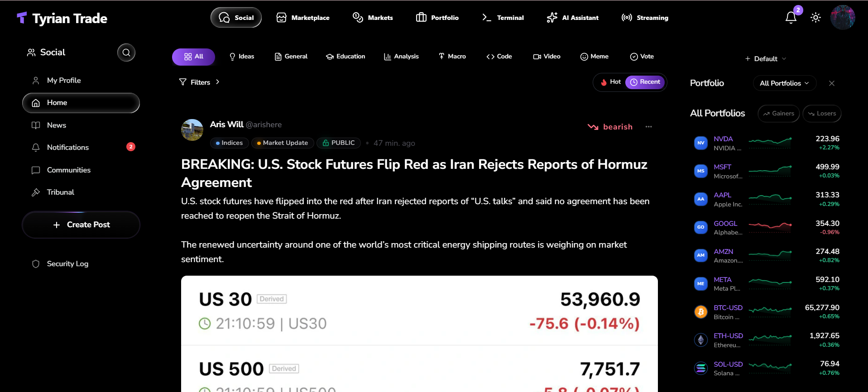Screen dimensions: 868x392
Task: Open the @arishere profile link
Action: click(264, 124)
